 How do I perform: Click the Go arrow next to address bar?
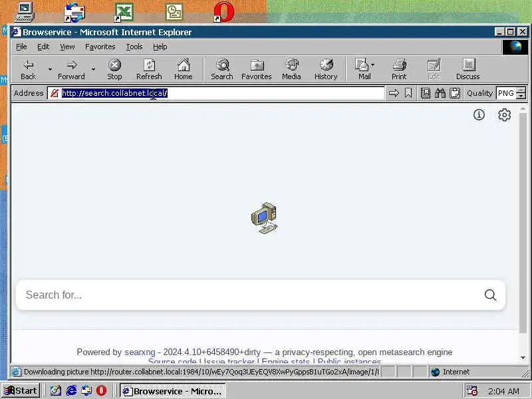(x=394, y=93)
